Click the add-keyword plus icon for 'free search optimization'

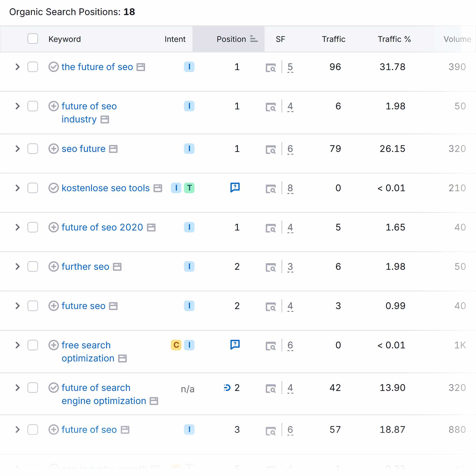[54, 345]
